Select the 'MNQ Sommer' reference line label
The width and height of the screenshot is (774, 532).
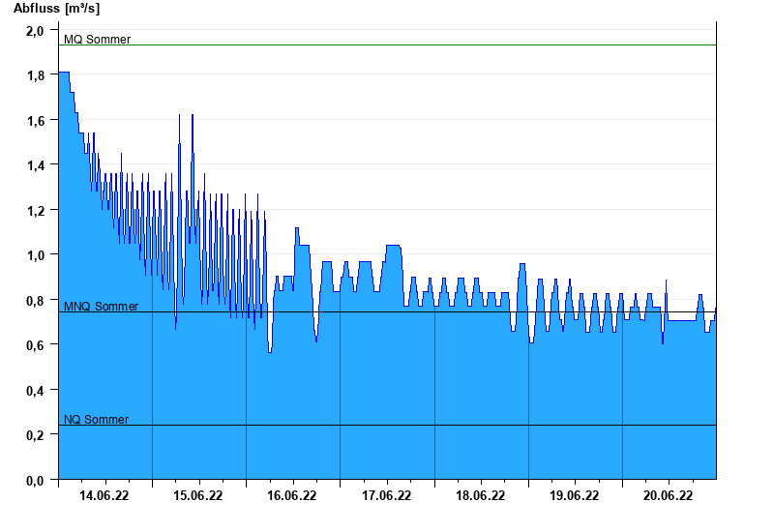coord(102,306)
